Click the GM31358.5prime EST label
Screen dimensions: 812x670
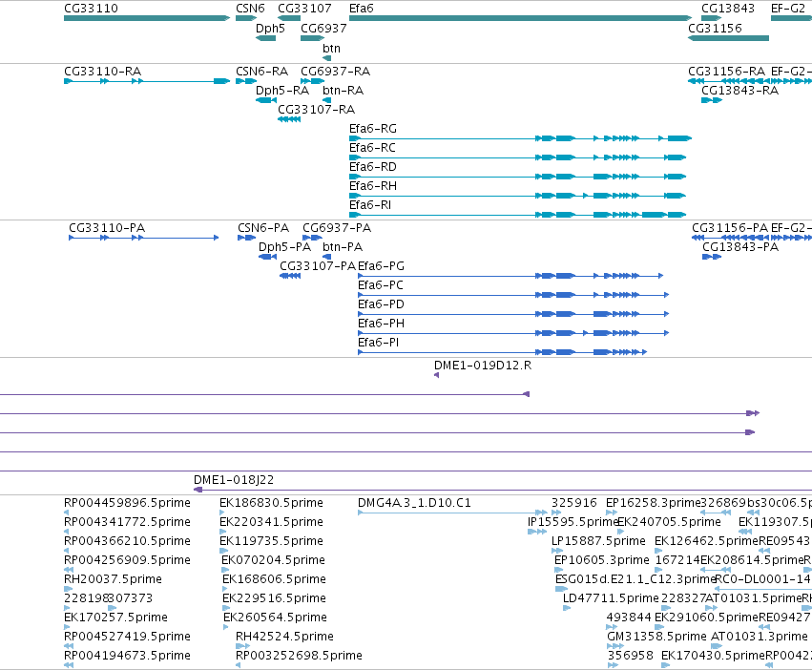click(x=656, y=637)
